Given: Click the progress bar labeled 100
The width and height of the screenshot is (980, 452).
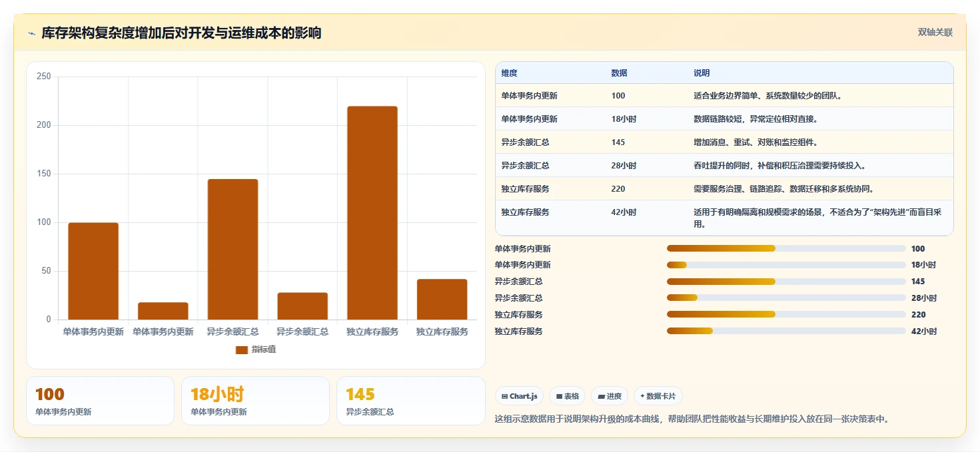Looking at the screenshot, I should pyautogui.click(x=786, y=248).
